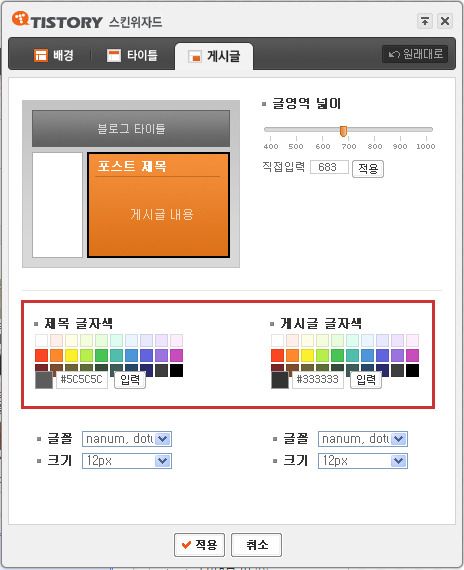Pick purple swatch in 게시글 글자색 palette

pyautogui.click(x=397, y=355)
